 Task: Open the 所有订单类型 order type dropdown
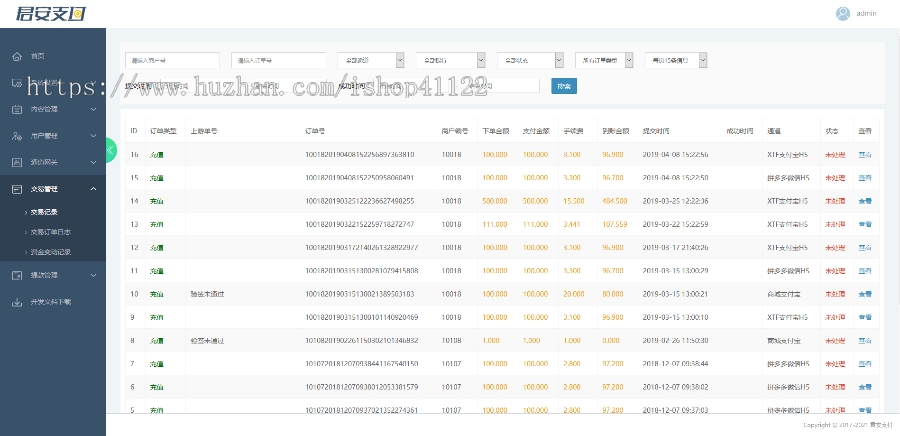[604, 60]
